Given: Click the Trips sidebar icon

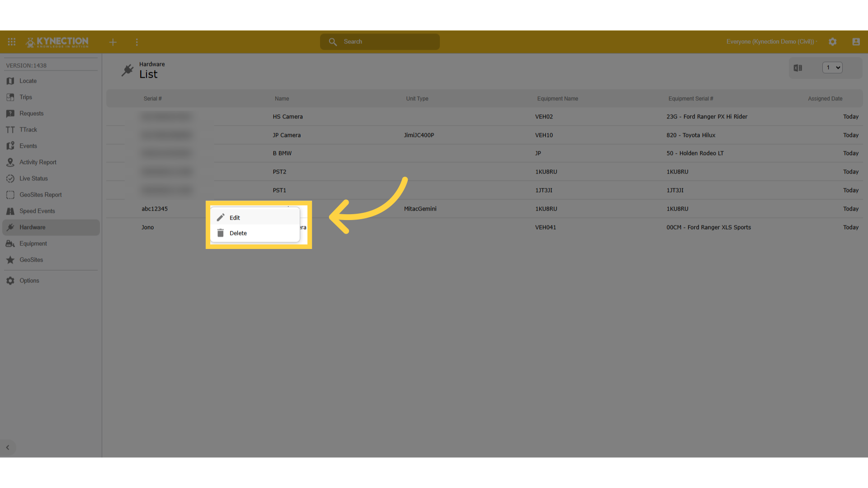Looking at the screenshot, I should [10, 97].
